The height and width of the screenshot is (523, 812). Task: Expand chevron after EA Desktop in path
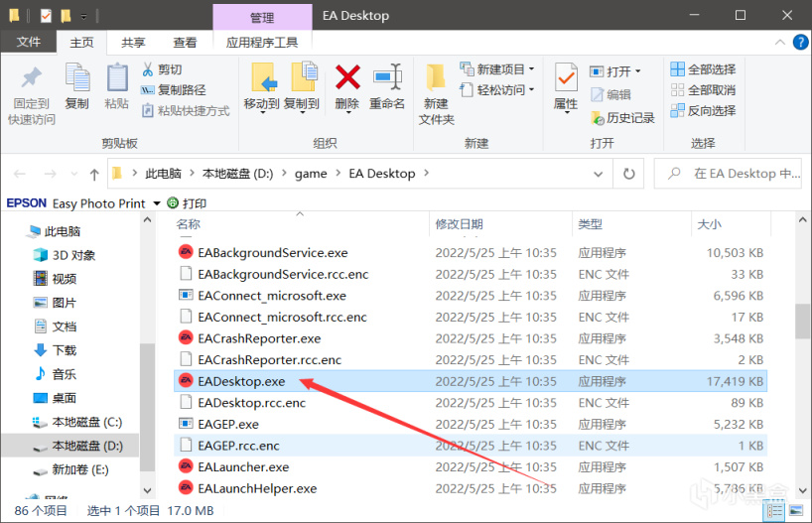(x=426, y=173)
